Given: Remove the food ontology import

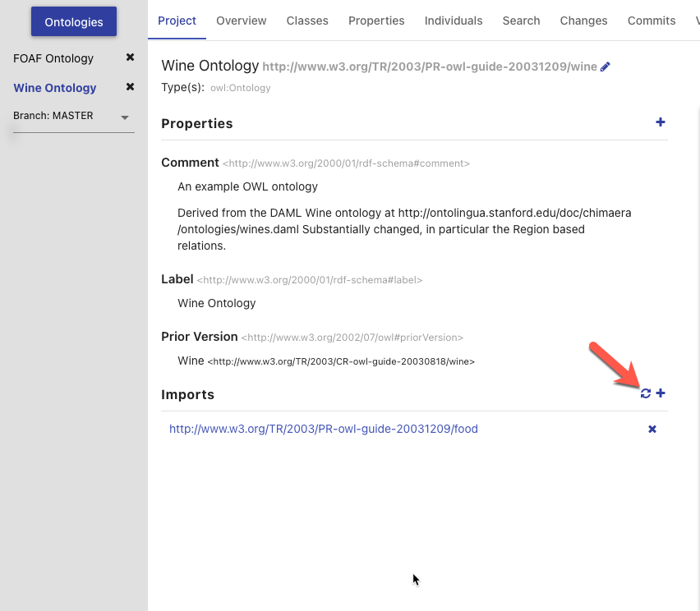Looking at the screenshot, I should click(652, 429).
